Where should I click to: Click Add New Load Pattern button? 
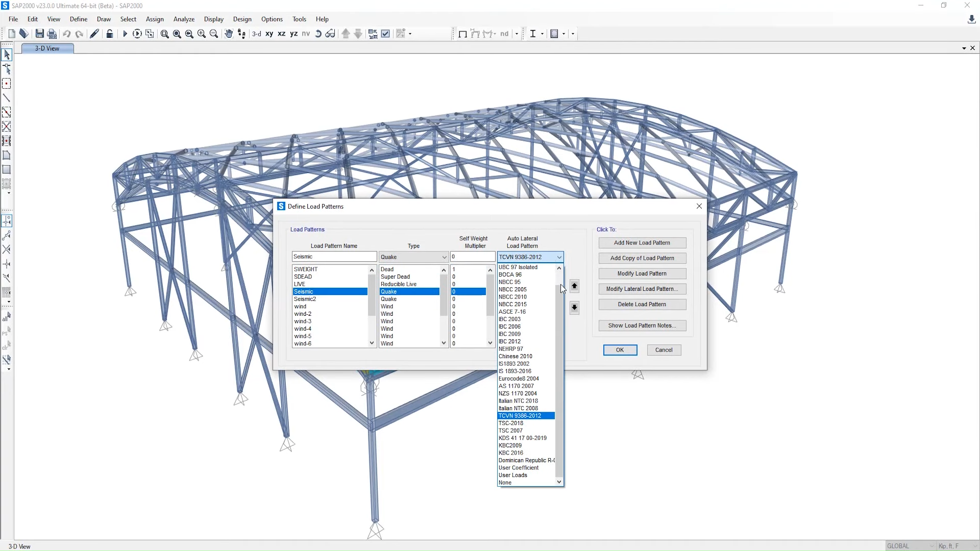point(642,243)
